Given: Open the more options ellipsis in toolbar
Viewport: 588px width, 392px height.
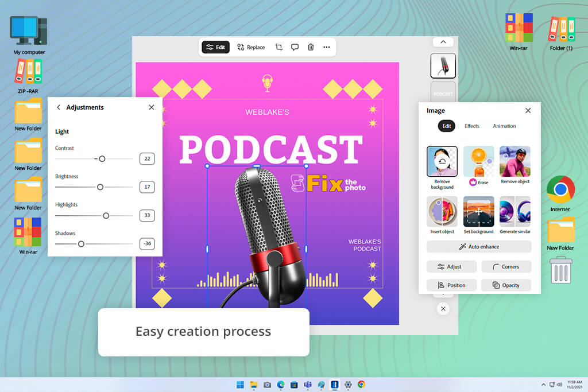Looking at the screenshot, I should click(327, 47).
